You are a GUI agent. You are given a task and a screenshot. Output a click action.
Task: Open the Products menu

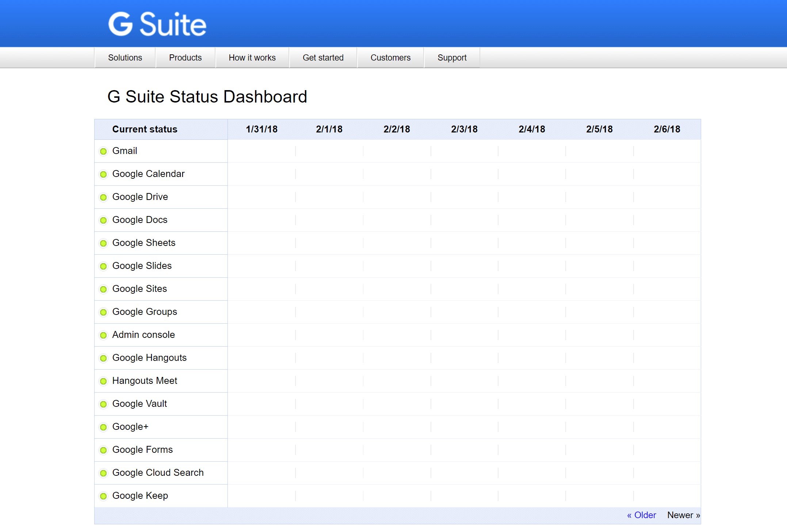pos(185,58)
